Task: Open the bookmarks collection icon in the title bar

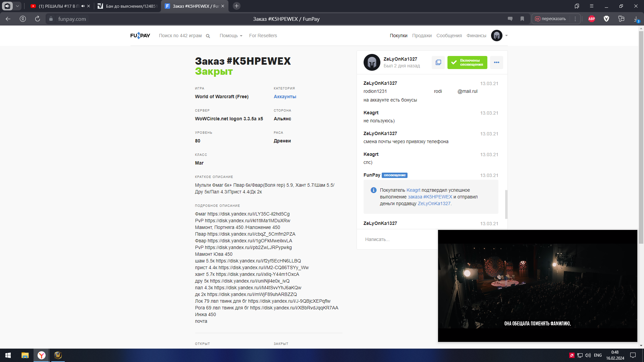Action: pyautogui.click(x=577, y=6)
